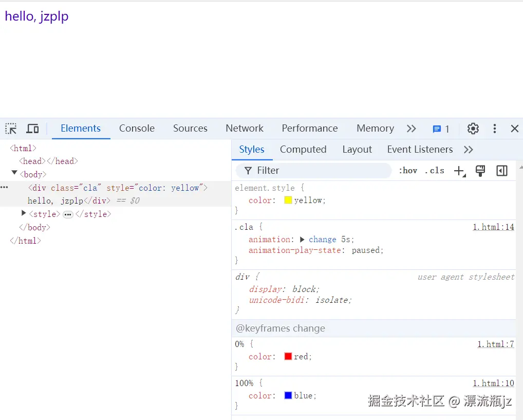523x420 pixels.
Task: Click inside the styles Filter field
Action: [308, 170]
